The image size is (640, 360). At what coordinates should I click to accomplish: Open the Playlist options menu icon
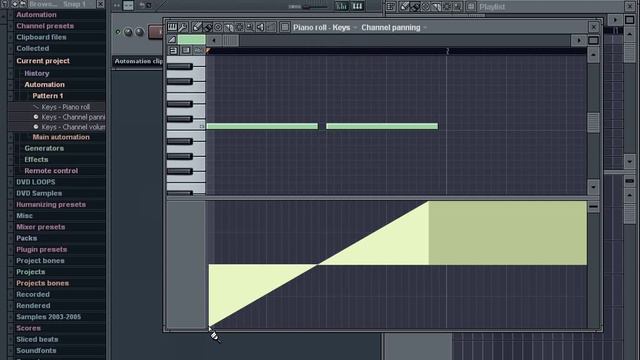click(x=391, y=7)
